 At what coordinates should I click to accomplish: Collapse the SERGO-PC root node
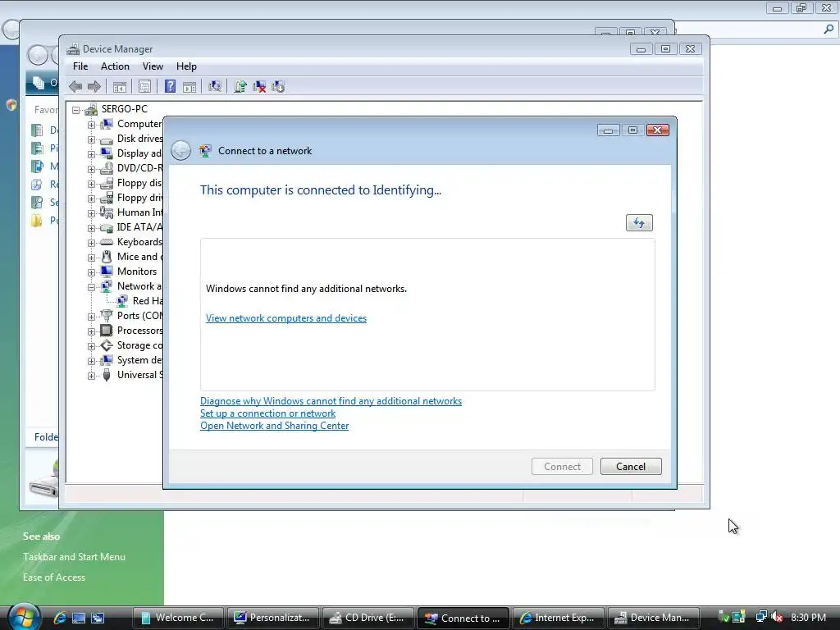(76, 110)
